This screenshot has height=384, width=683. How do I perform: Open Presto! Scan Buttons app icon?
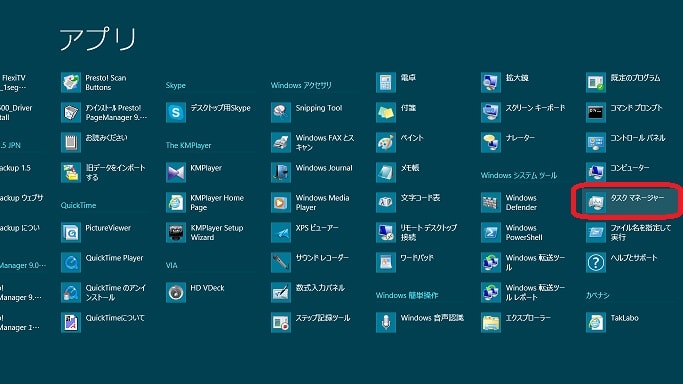point(71,82)
